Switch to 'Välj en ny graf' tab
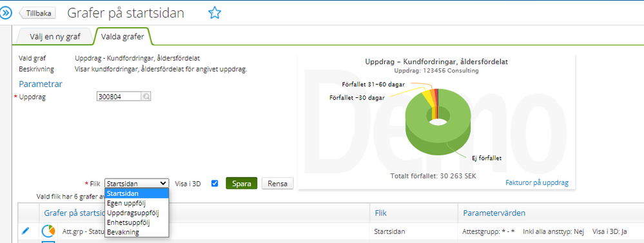The image size is (644, 243). (55, 37)
